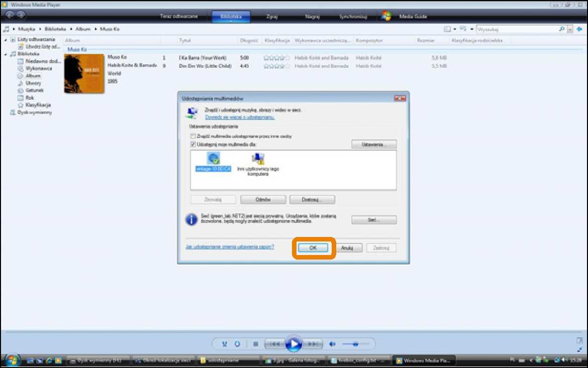Click OK in the media sharing dialog
The height and width of the screenshot is (368, 588).
(313, 248)
